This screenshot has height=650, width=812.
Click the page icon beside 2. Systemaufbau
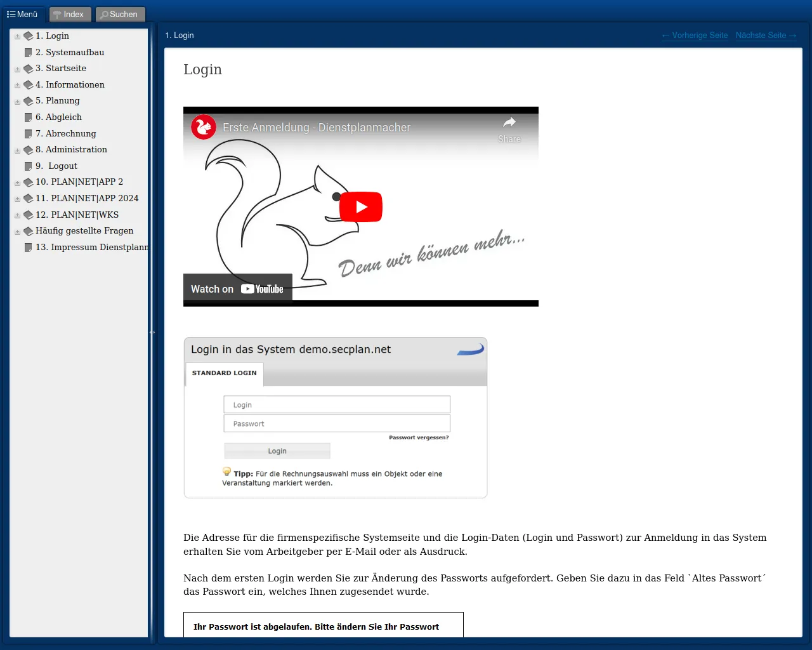pos(28,53)
